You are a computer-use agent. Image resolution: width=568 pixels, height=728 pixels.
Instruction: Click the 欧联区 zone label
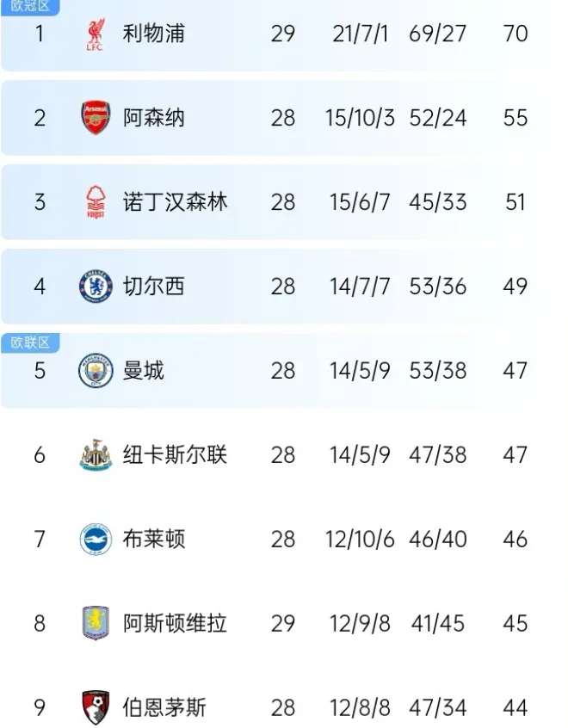tap(30, 342)
